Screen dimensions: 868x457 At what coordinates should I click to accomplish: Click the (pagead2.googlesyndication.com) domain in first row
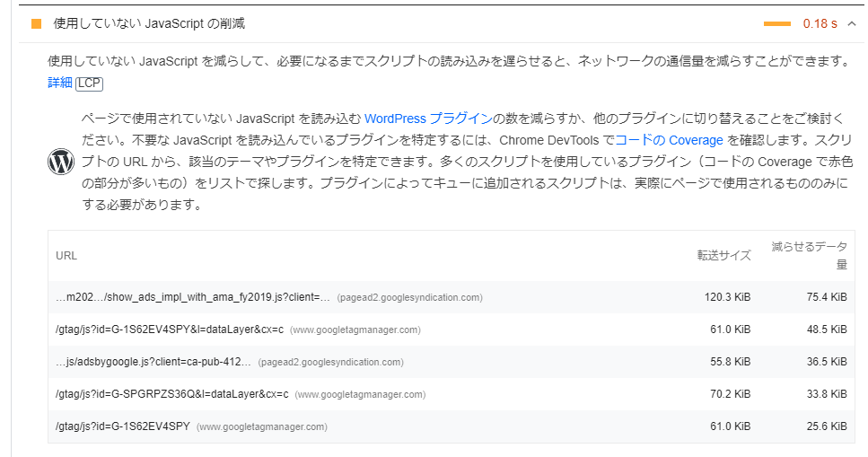(409, 298)
